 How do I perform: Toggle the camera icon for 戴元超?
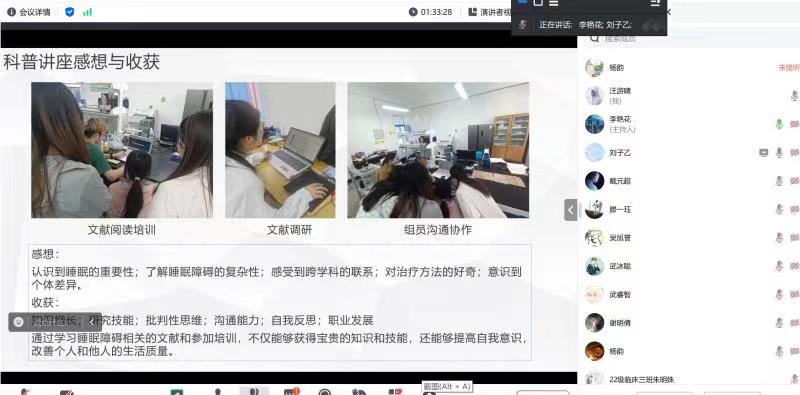click(794, 181)
